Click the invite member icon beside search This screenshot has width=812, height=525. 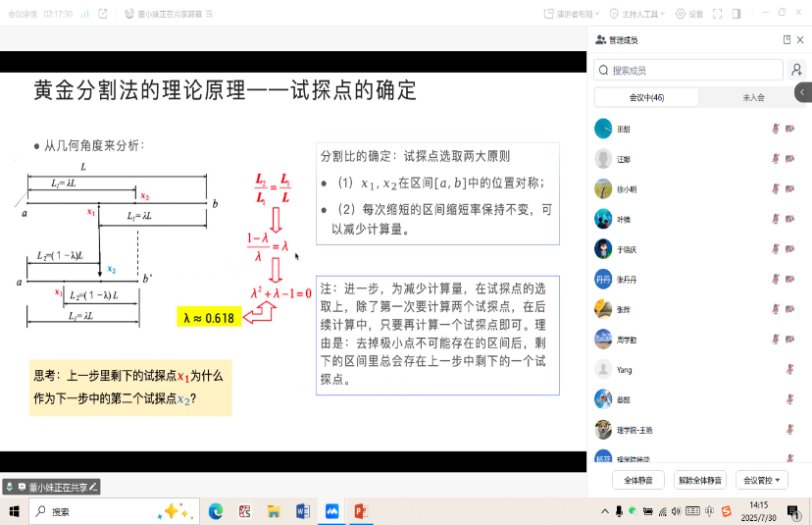coord(797,70)
